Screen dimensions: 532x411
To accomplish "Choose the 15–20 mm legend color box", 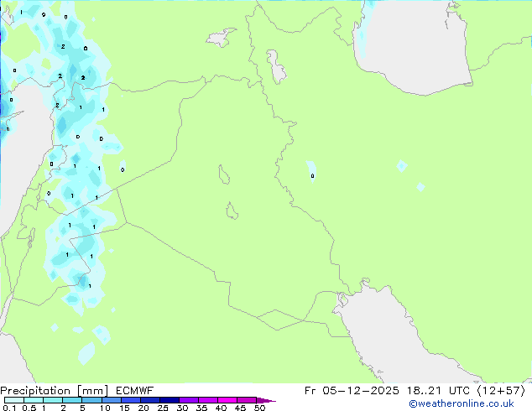I will tap(130, 400).
